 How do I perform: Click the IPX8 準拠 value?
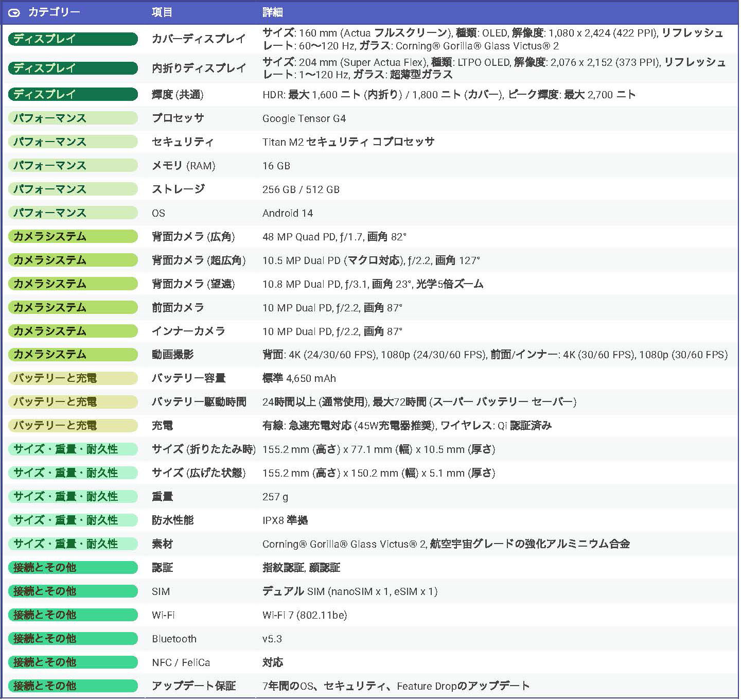[x=285, y=520]
